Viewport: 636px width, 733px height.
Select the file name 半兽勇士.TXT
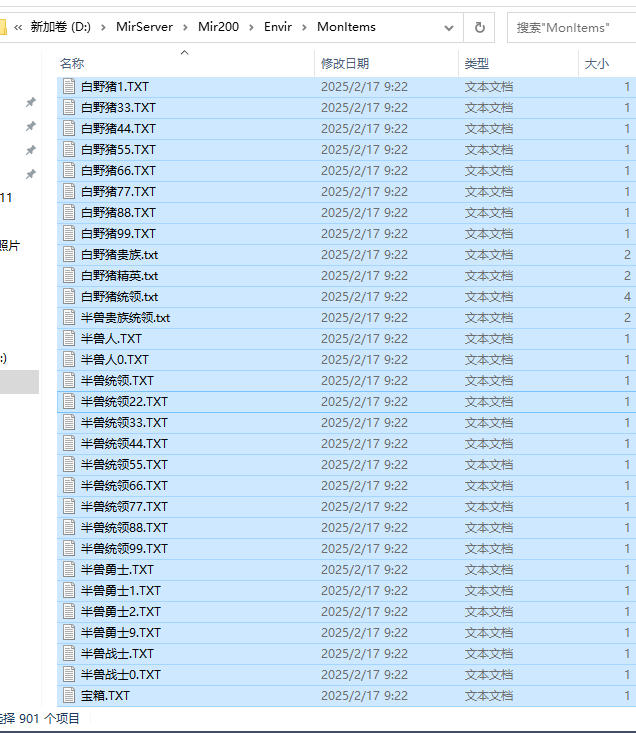pos(117,569)
